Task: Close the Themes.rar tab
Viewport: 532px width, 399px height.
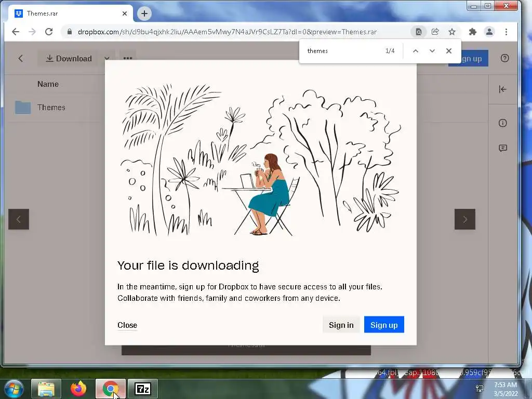Action: 125,14
